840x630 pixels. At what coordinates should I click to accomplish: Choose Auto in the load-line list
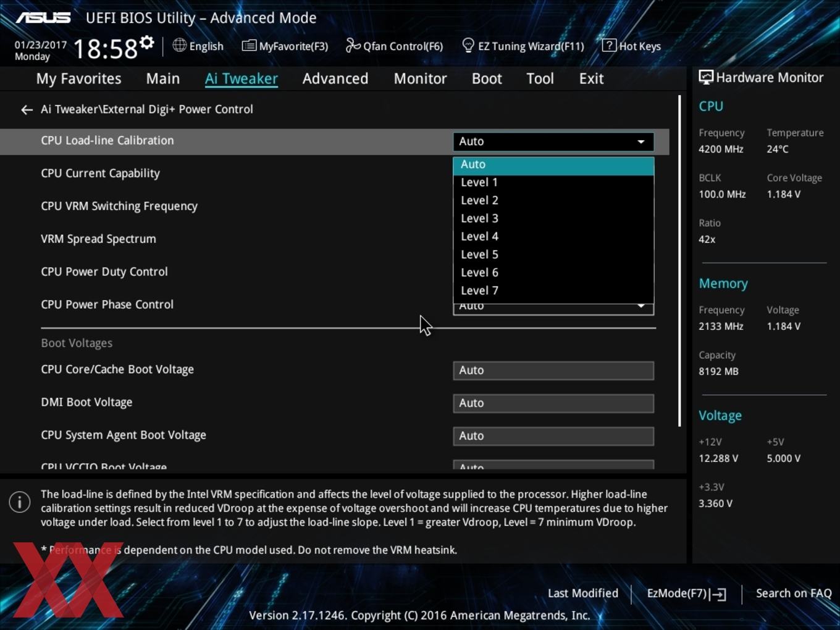[553, 165]
